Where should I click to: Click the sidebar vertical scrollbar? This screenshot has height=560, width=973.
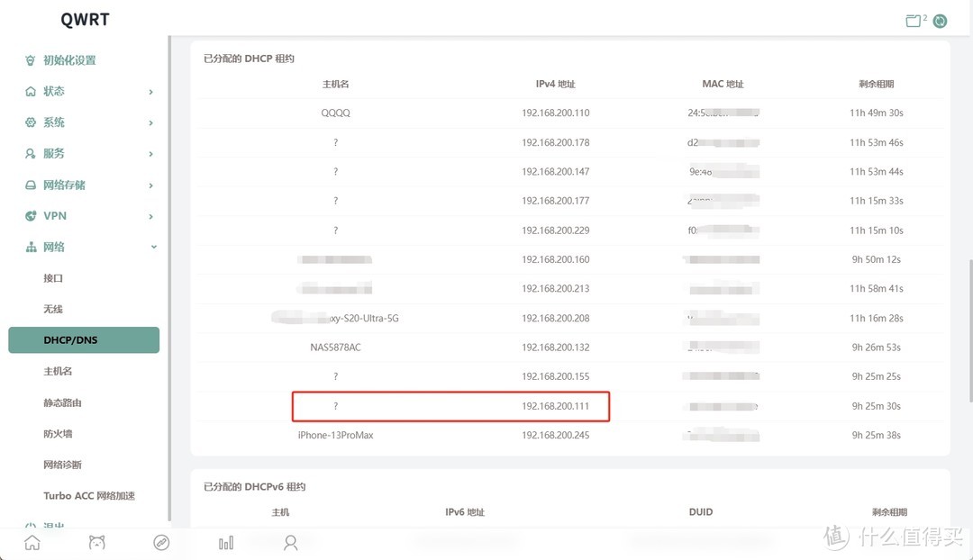tap(169, 270)
